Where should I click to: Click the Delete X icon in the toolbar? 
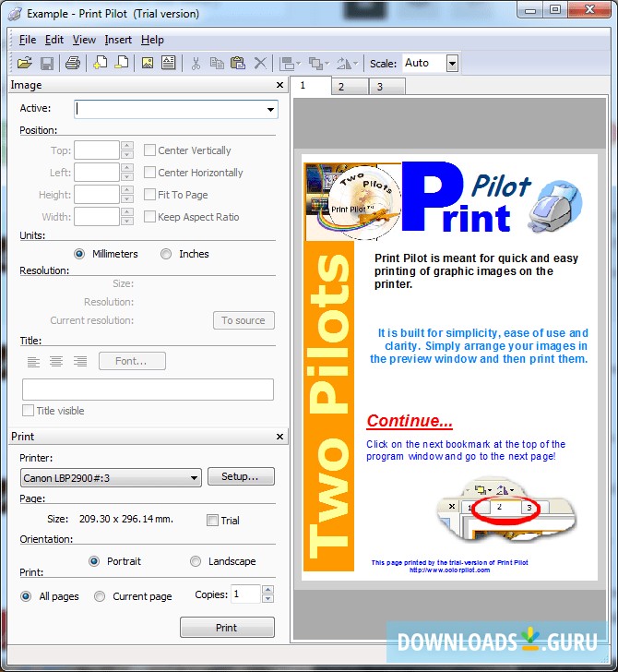click(x=260, y=64)
